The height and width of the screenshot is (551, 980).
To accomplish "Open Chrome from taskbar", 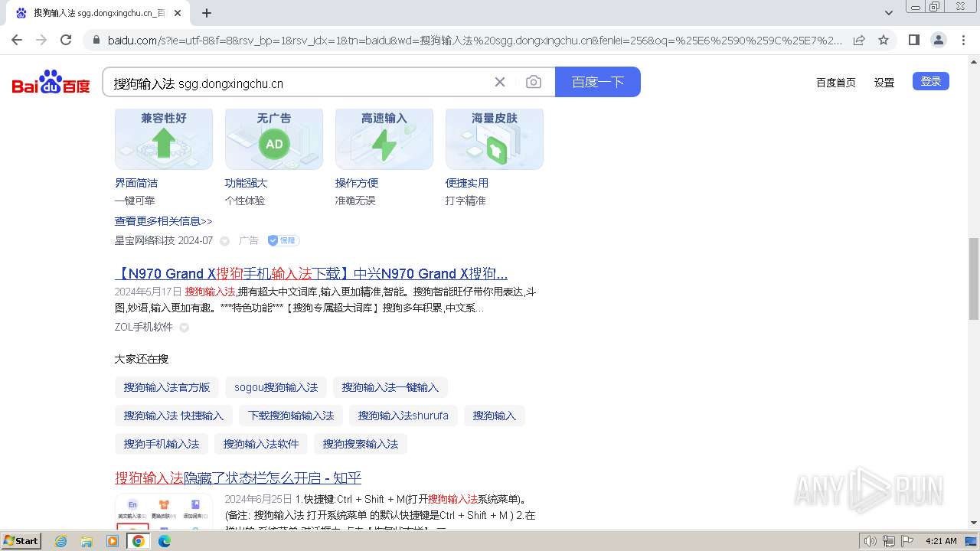I will tap(139, 541).
